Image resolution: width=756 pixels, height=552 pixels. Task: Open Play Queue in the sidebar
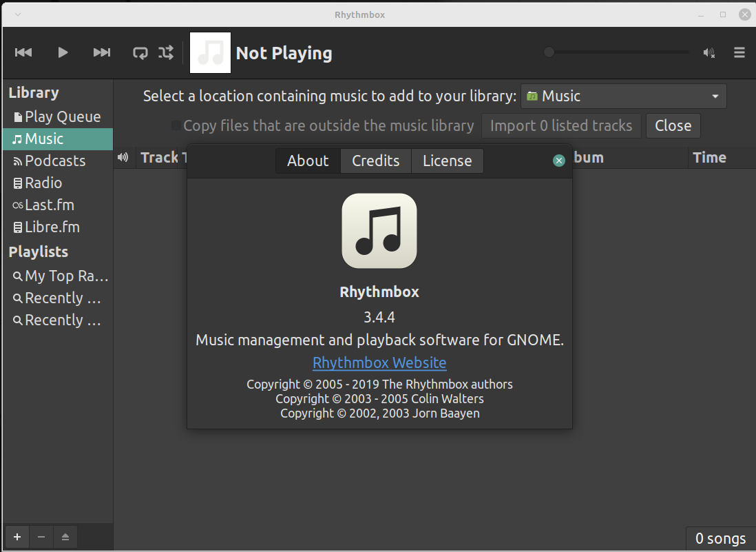(x=58, y=116)
